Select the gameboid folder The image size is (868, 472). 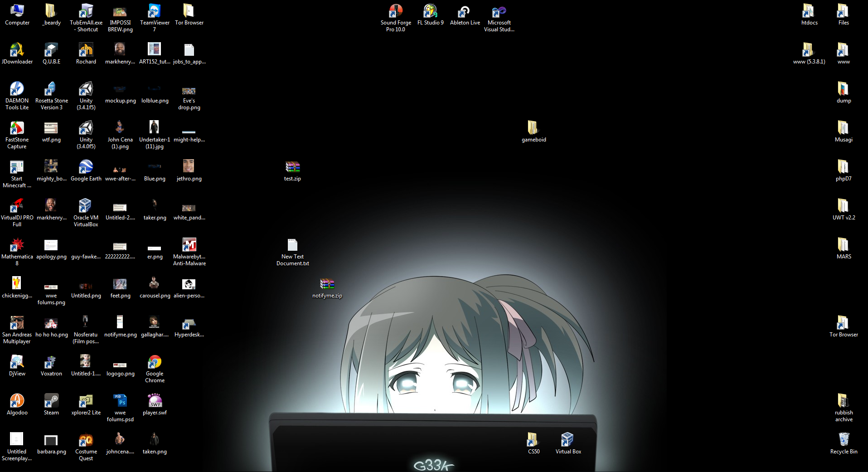point(533,128)
